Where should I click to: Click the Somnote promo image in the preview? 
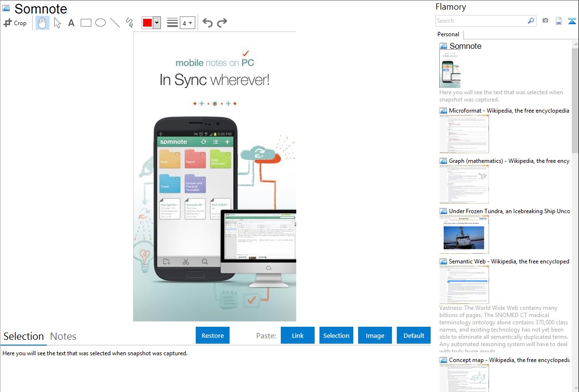click(x=215, y=176)
